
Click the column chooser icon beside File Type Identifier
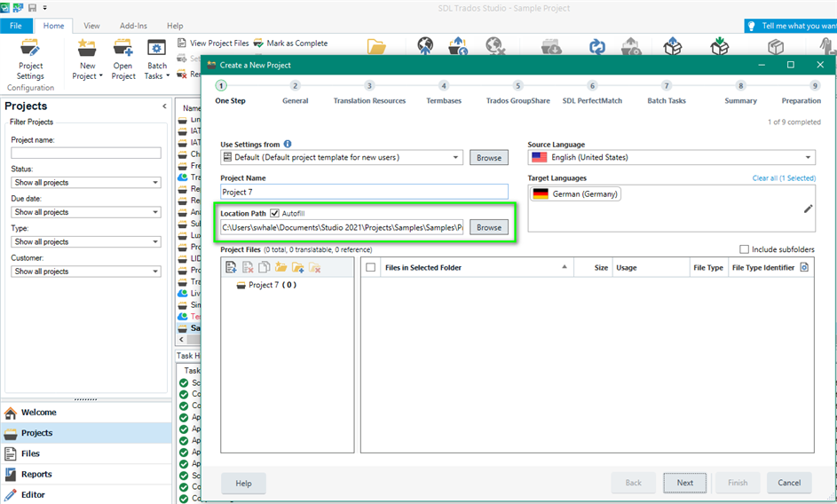click(x=804, y=267)
